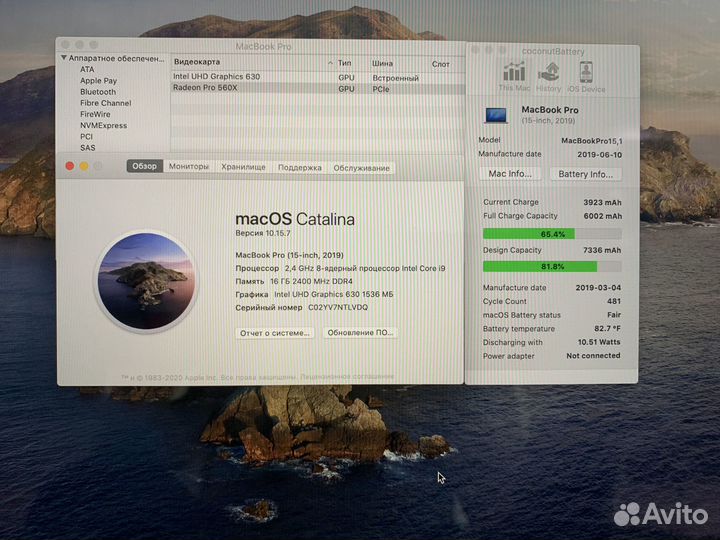Click the Power adapter Not connected value

[593, 356]
